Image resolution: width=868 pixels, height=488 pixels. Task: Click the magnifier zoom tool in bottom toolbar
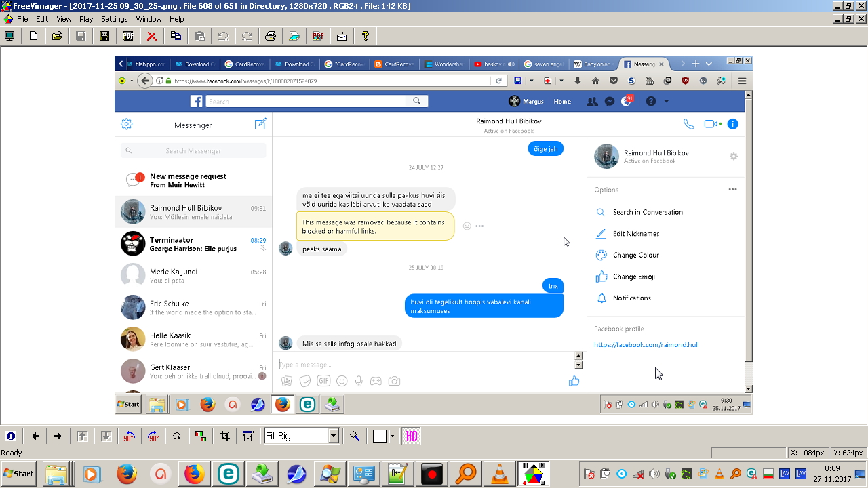354,436
